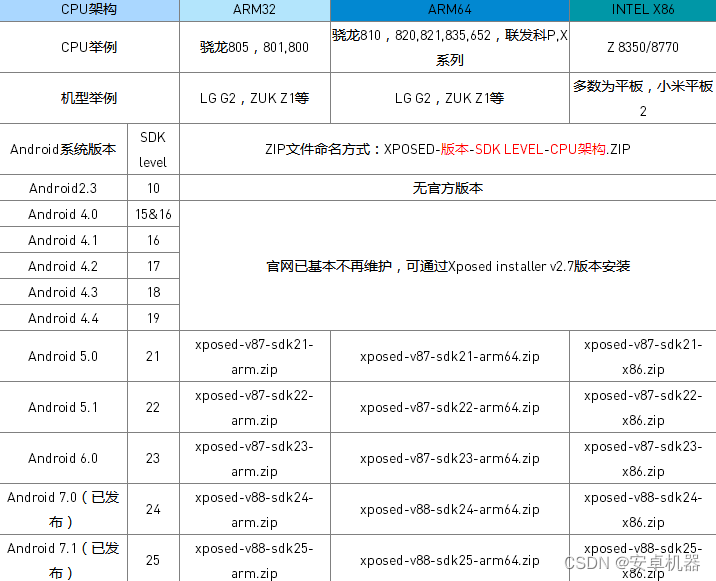716x581 pixels.
Task: Click the Android2.3 row label
Action: click(63, 188)
